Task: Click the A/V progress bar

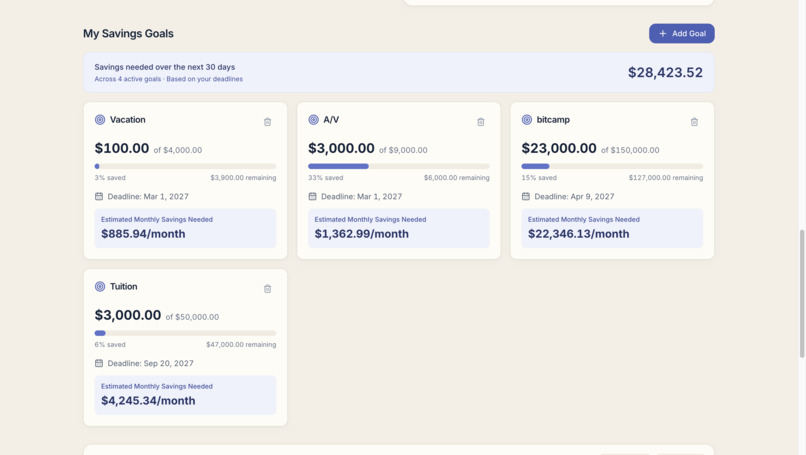Action: (x=398, y=166)
